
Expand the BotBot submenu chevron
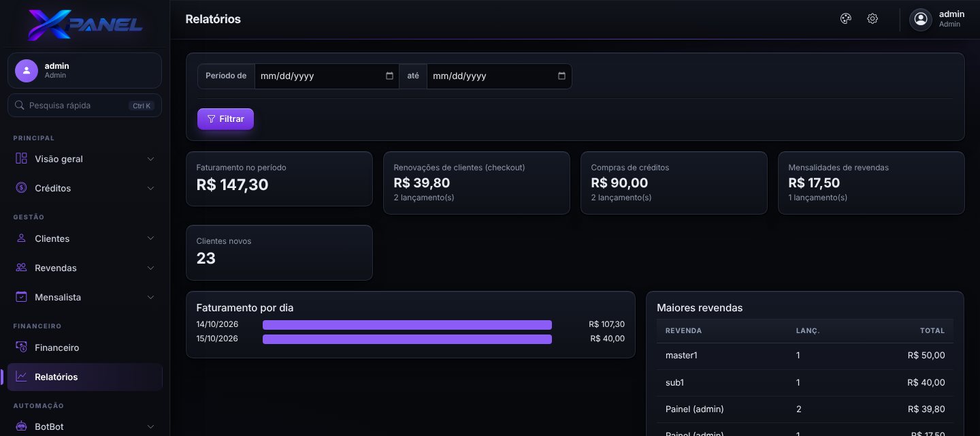click(151, 426)
